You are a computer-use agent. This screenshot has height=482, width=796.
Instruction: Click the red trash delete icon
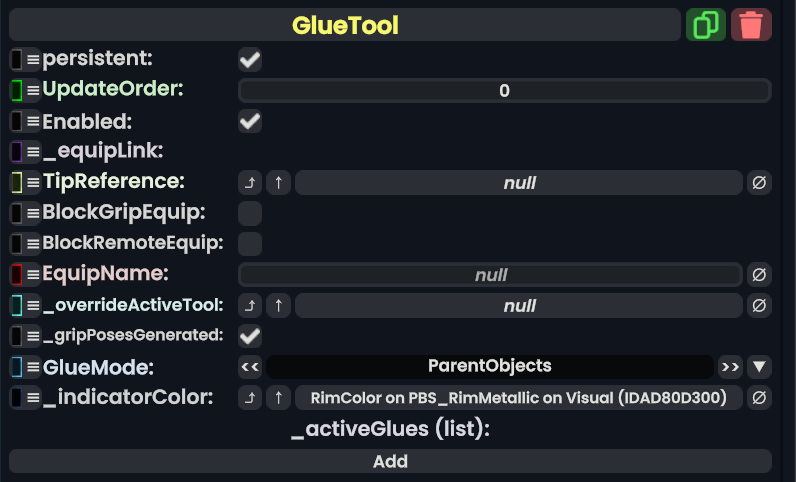click(x=751, y=25)
